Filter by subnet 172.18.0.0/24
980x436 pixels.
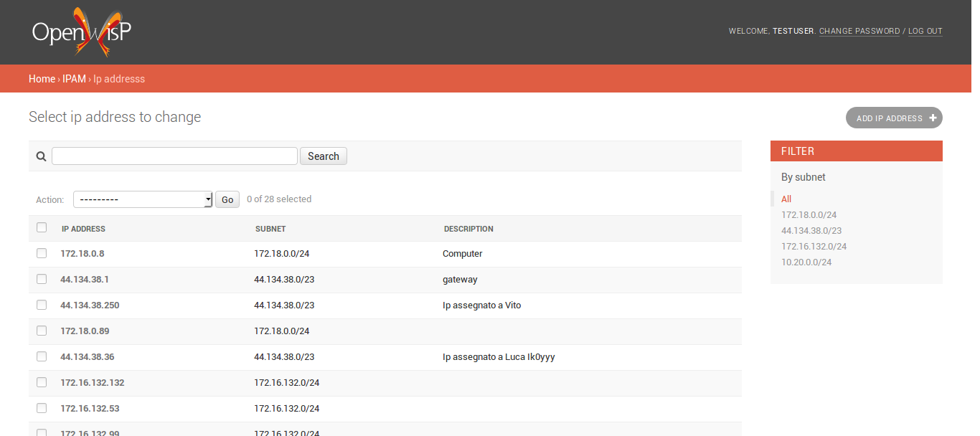[x=809, y=214]
